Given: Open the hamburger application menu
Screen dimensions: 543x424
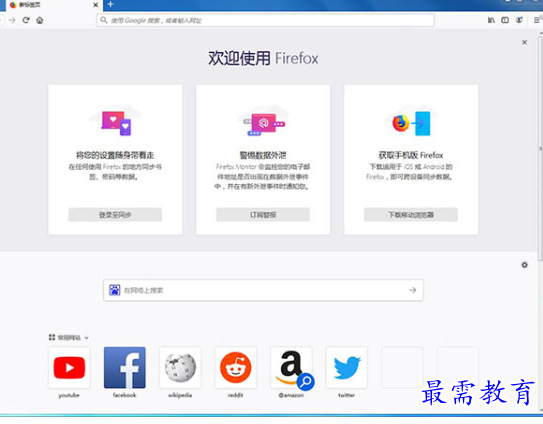Looking at the screenshot, I should 537,20.
